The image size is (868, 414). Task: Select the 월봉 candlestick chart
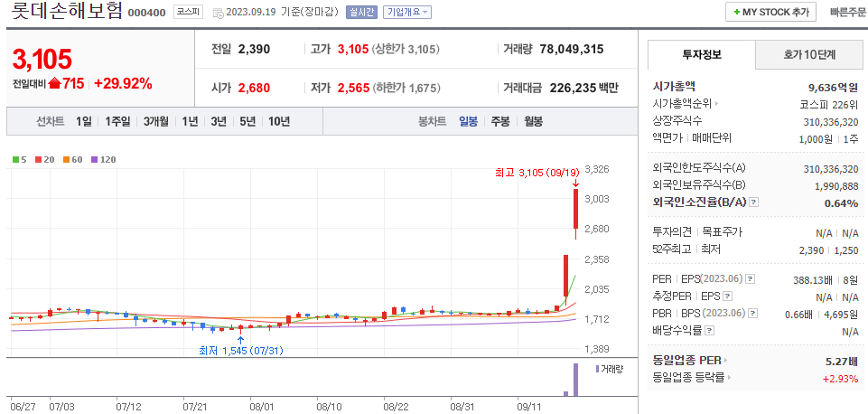(x=534, y=121)
